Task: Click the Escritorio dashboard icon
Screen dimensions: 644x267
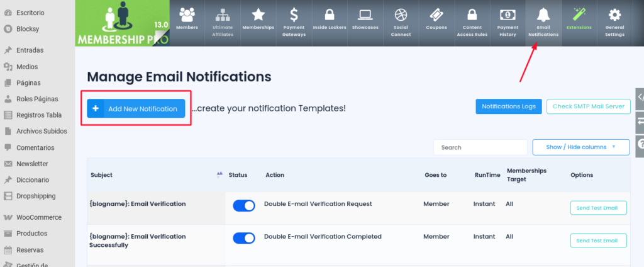Action: point(8,13)
